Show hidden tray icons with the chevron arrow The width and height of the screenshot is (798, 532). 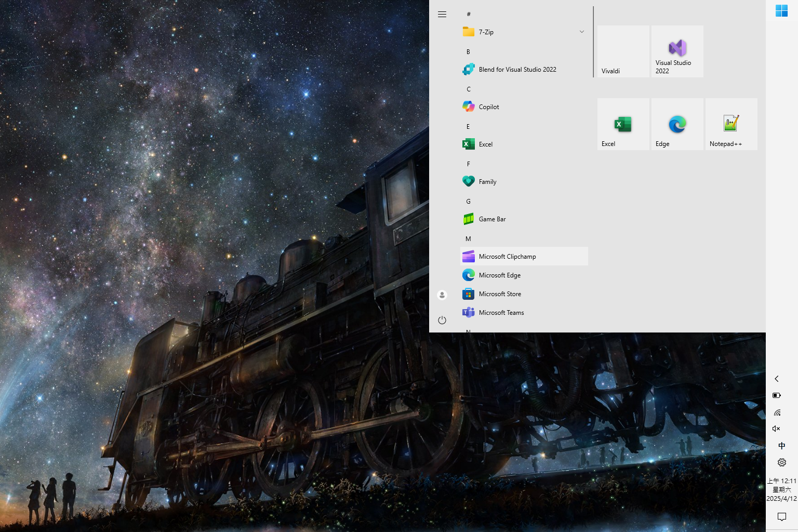pos(777,379)
